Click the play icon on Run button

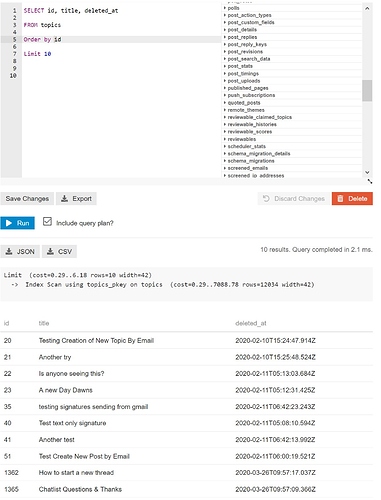pyautogui.click(x=9, y=223)
